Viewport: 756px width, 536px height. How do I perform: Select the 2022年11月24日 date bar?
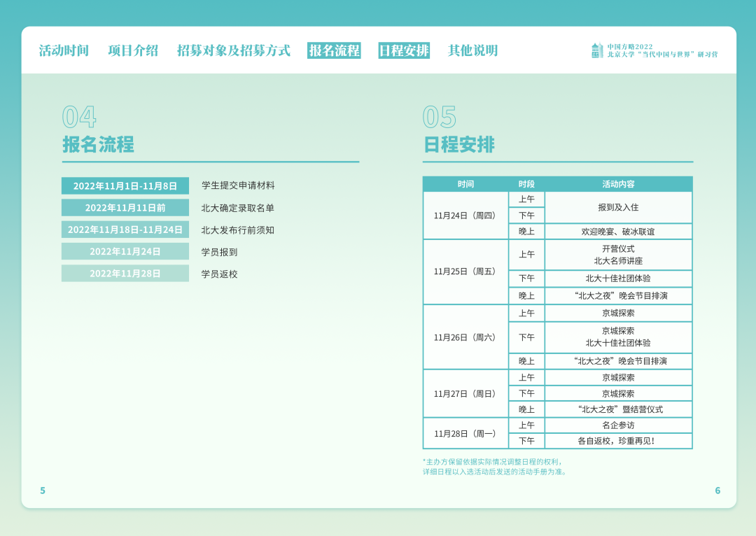[x=125, y=251]
